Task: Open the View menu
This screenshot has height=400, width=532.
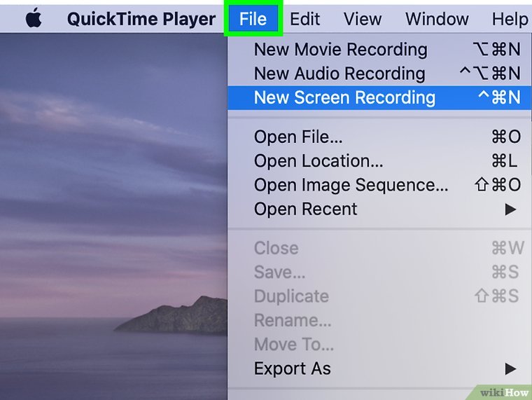Action: point(362,19)
